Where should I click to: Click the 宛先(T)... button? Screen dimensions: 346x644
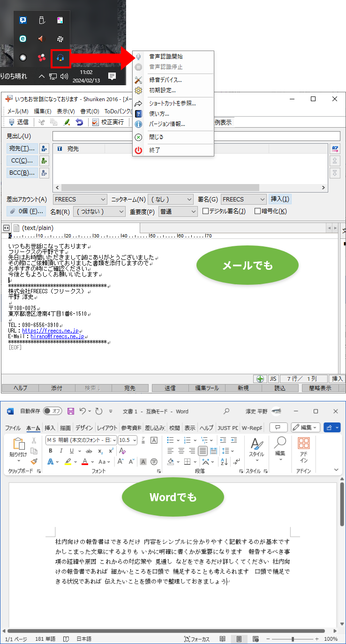pyautogui.click(x=22, y=148)
